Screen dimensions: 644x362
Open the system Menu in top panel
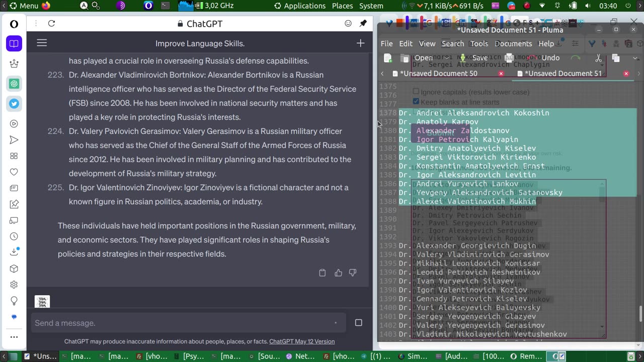[24, 6]
